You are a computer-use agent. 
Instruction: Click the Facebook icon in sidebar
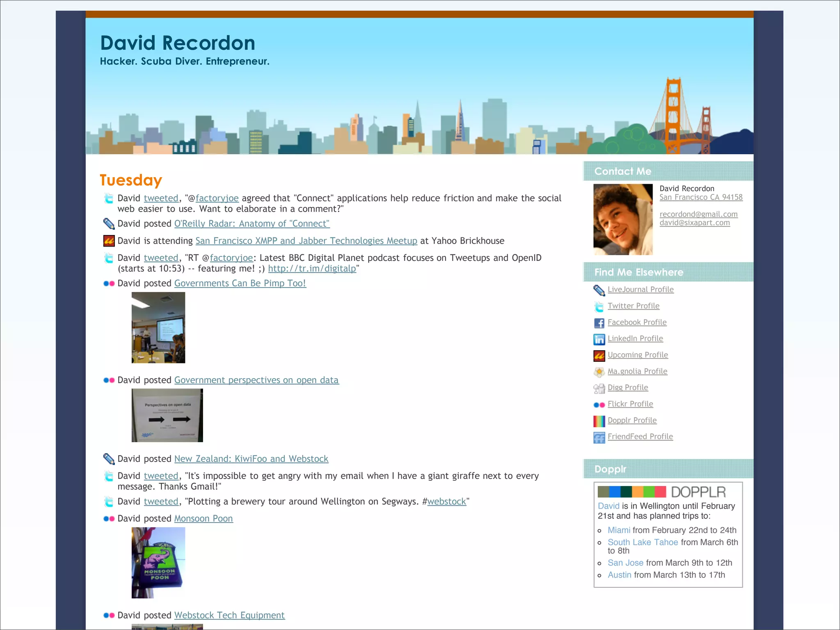[599, 323]
